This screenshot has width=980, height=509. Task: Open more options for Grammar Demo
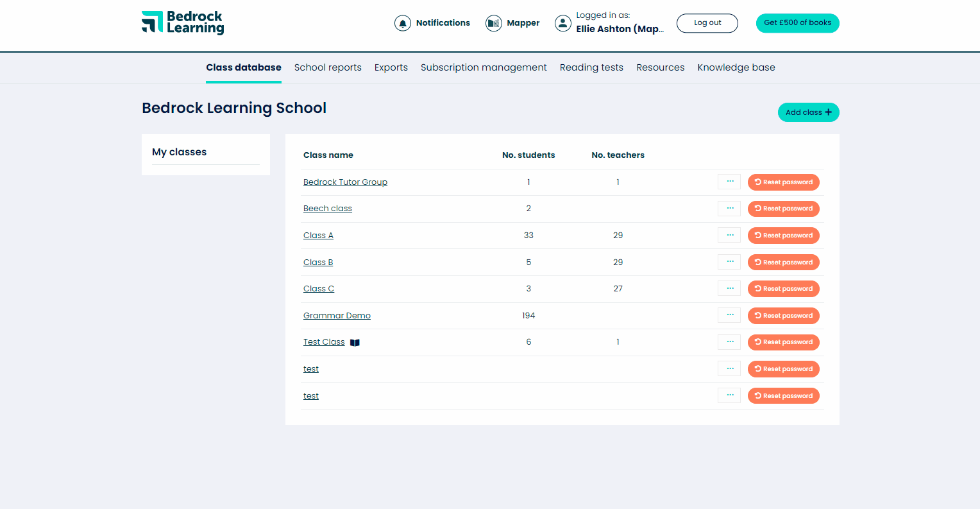(729, 315)
